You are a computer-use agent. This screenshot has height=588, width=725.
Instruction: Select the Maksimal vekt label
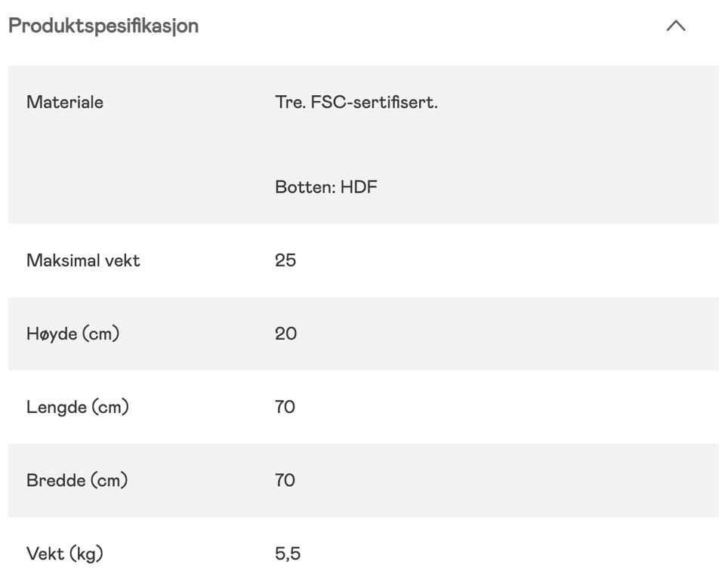point(83,260)
